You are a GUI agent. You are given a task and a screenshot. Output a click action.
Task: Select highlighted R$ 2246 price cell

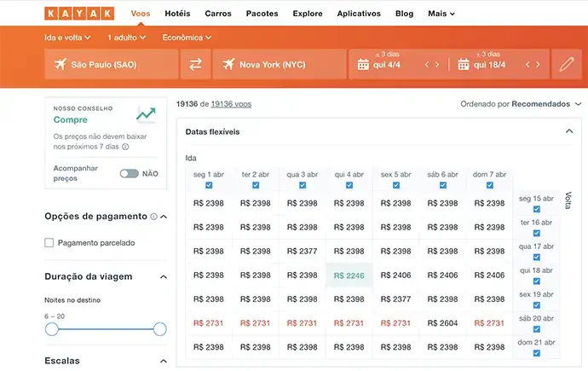click(x=349, y=275)
